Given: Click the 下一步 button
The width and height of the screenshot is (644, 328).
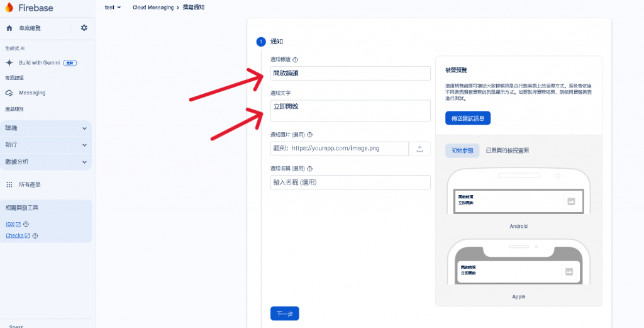Looking at the screenshot, I should (x=285, y=314).
